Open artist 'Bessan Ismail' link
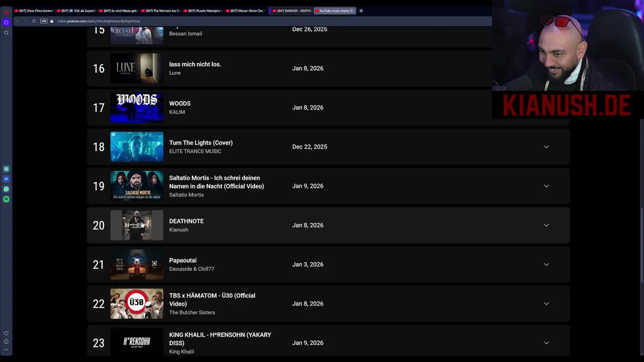 (x=186, y=34)
